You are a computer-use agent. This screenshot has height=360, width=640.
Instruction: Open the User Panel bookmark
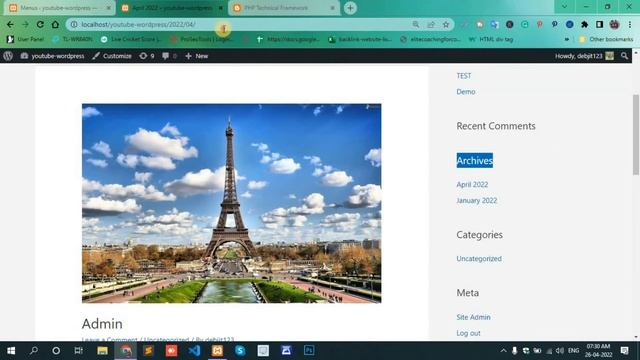pos(25,39)
